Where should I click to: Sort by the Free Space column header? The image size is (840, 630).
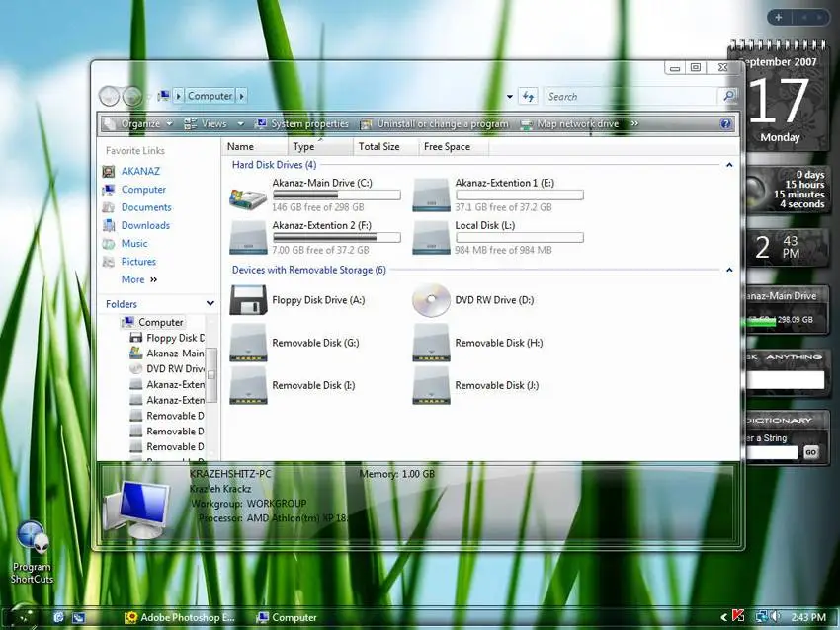[x=454, y=147]
